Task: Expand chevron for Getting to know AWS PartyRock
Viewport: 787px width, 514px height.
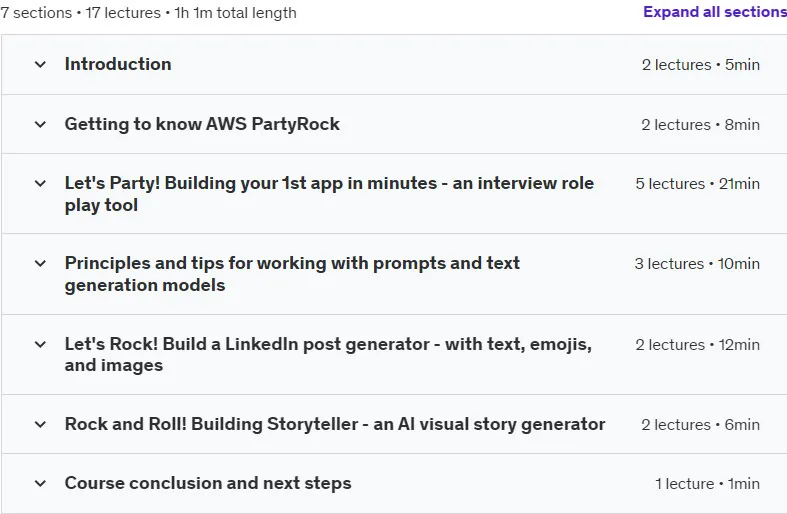Action: [40, 124]
